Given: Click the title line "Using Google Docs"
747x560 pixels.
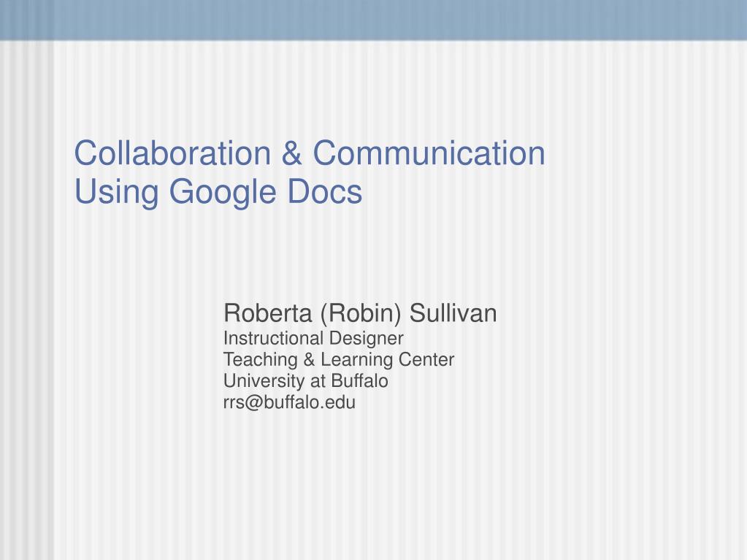Looking at the screenshot, I should click(218, 192).
